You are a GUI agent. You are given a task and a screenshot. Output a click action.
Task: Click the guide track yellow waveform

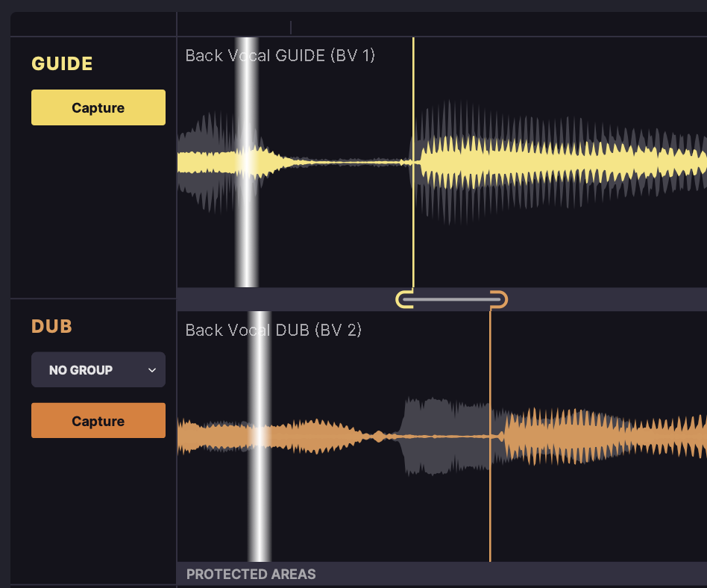(559, 160)
